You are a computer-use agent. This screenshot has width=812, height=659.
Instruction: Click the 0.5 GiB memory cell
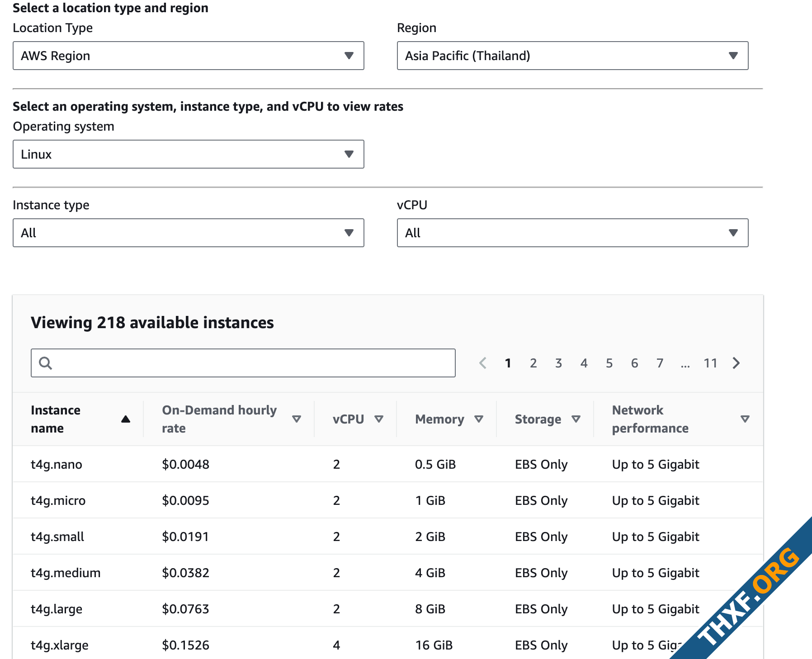435,464
